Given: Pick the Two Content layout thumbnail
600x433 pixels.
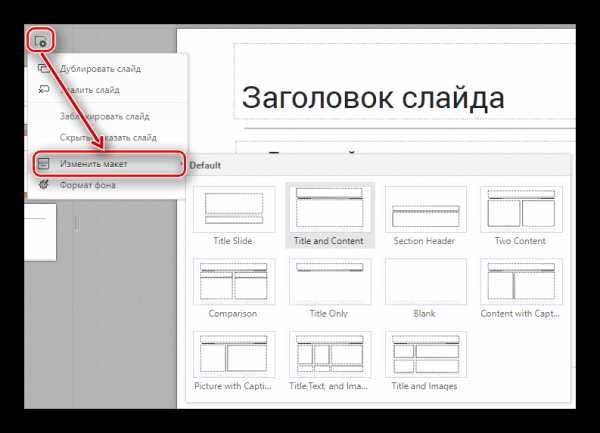Looking at the screenshot, I should click(521, 209).
